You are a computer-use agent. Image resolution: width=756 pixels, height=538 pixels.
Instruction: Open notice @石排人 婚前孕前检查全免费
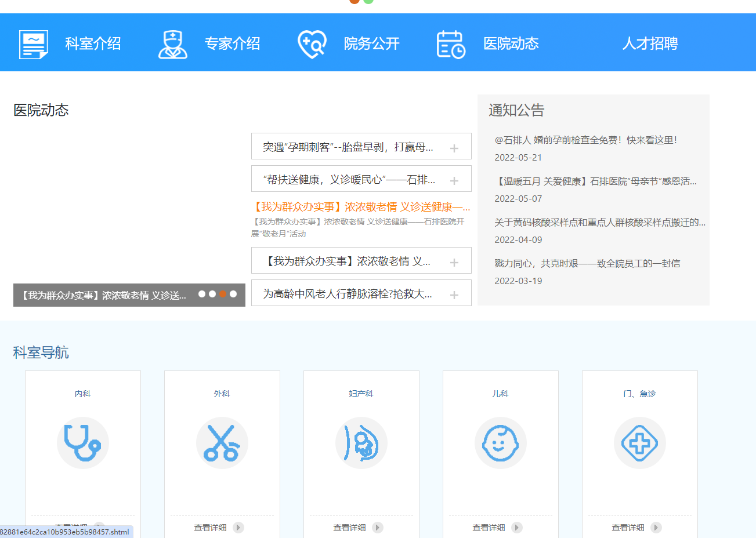point(586,140)
